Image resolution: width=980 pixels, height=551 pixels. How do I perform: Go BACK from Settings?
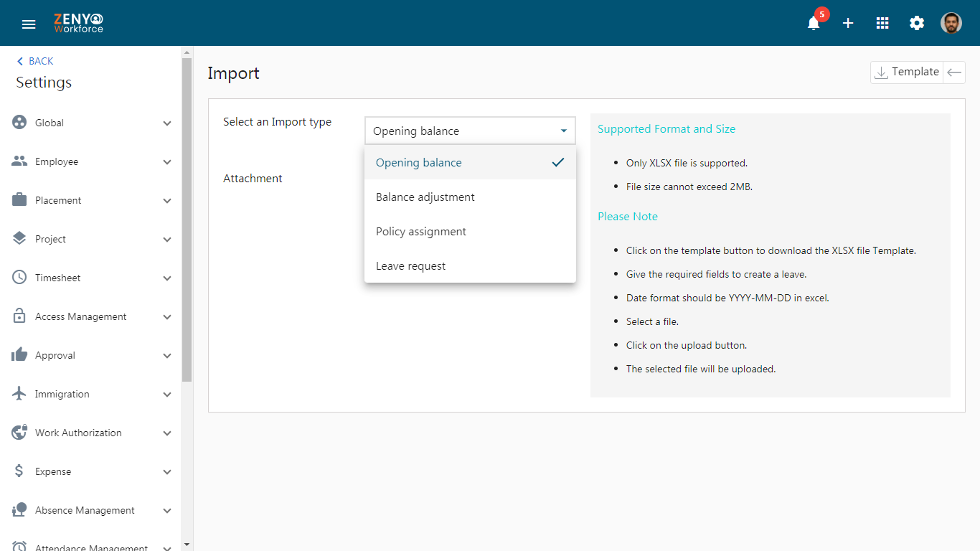(35, 61)
